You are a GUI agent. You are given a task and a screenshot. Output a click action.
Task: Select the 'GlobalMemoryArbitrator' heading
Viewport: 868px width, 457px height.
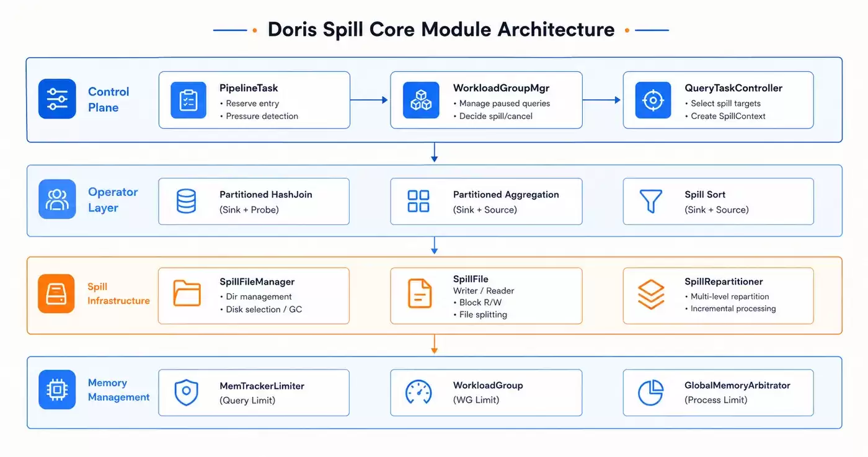[737, 385]
